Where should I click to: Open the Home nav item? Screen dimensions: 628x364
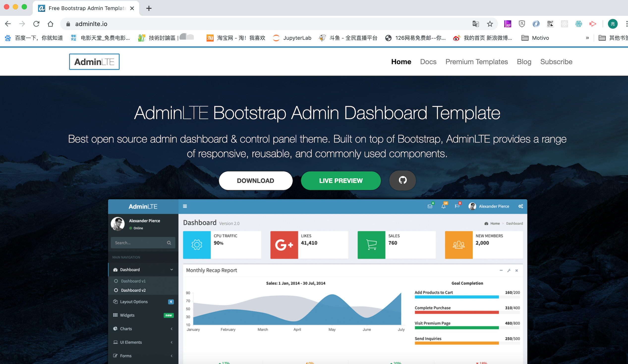401,62
